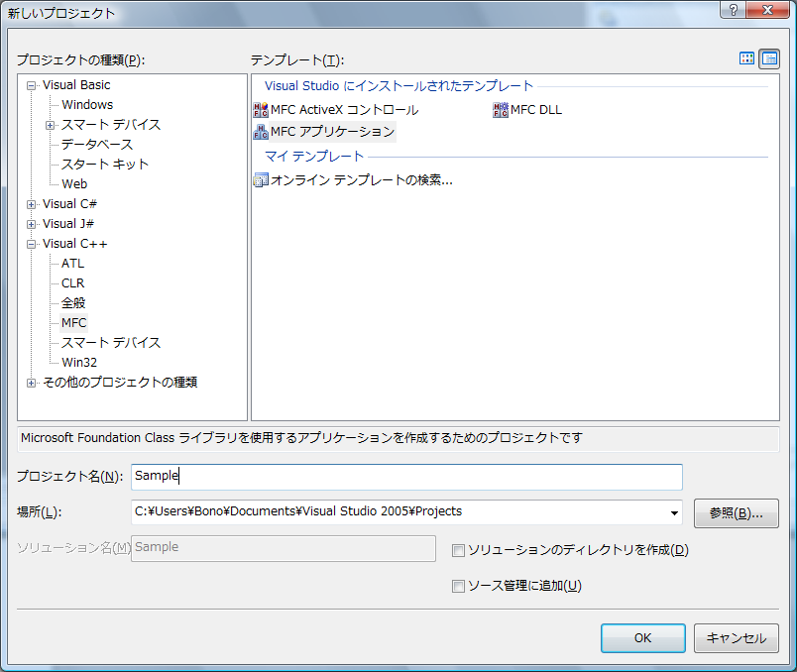Select MFC ActiveX コントロール template label
The height and width of the screenshot is (672, 797).
click(345, 110)
